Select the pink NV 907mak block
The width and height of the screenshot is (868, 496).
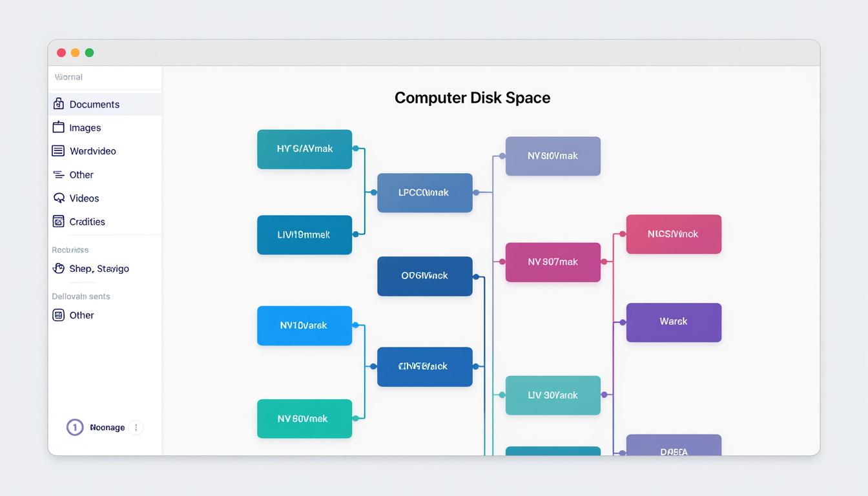553,262
